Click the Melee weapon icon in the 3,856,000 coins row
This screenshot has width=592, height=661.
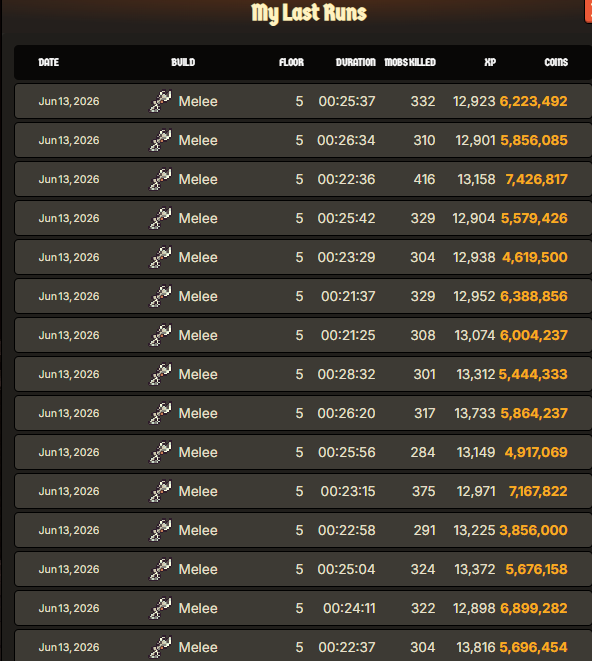(x=160, y=530)
